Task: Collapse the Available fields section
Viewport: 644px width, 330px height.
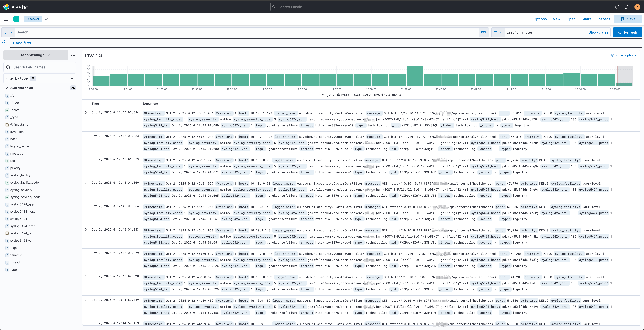Action: click(x=6, y=88)
